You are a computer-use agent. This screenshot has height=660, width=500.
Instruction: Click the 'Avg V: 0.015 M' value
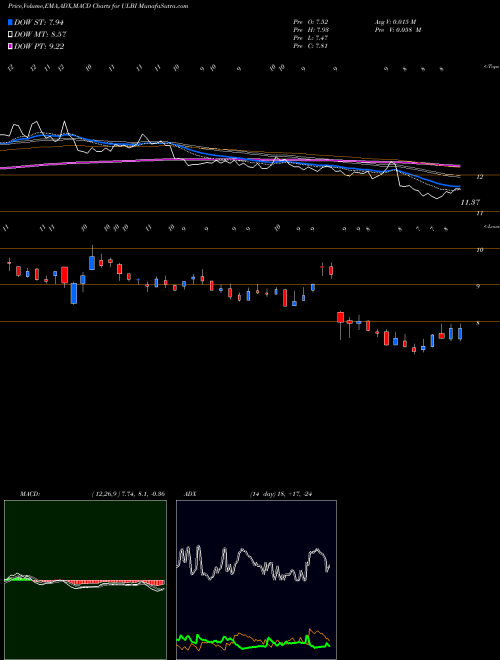(395, 22)
